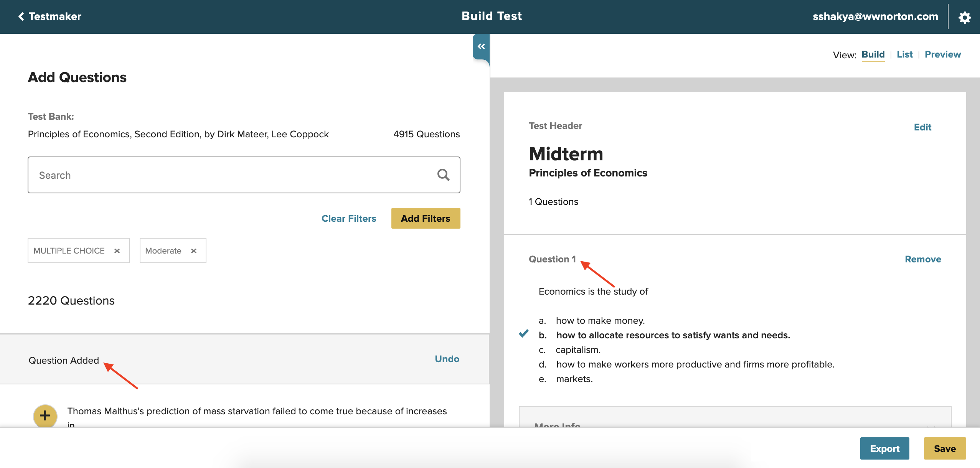Click the correct answer checkmark
This screenshot has height=468, width=980.
[x=523, y=333]
